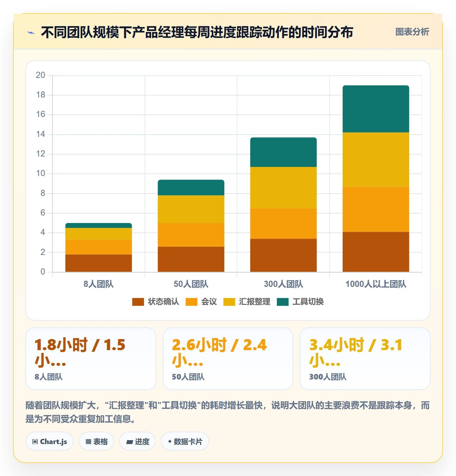Click the brown 状态确认 segment of 50人团队 bar
Screen dimensions: 456x476
tap(191, 260)
